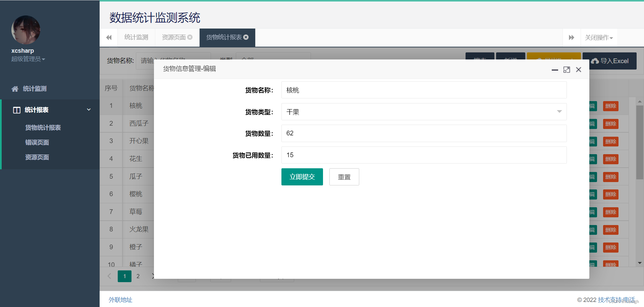Viewport: 644px width, 307px height.
Task: Close the 货物信息管理-编辑 dialog
Action: point(579,70)
